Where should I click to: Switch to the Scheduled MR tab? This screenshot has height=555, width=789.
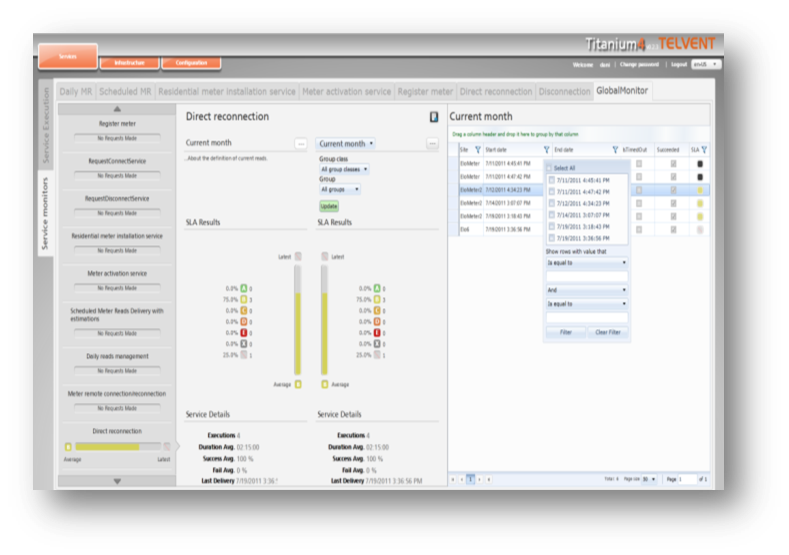[125, 92]
